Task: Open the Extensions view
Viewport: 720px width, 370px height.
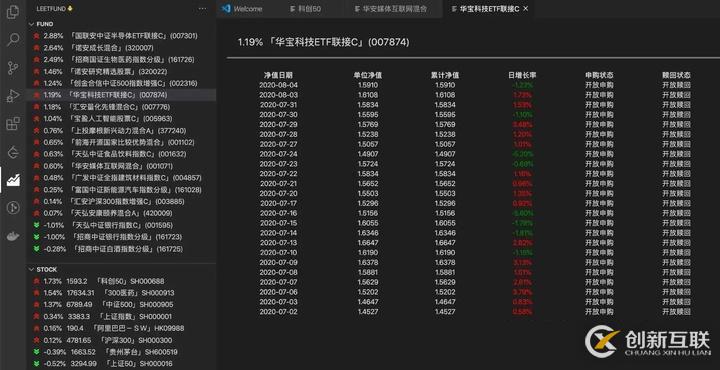Action: pos(13,123)
